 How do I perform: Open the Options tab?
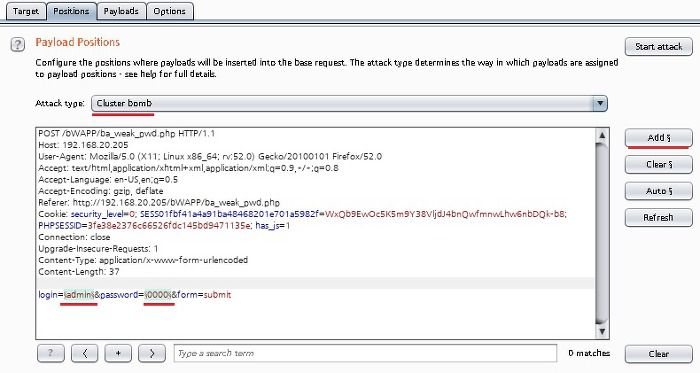coord(169,11)
